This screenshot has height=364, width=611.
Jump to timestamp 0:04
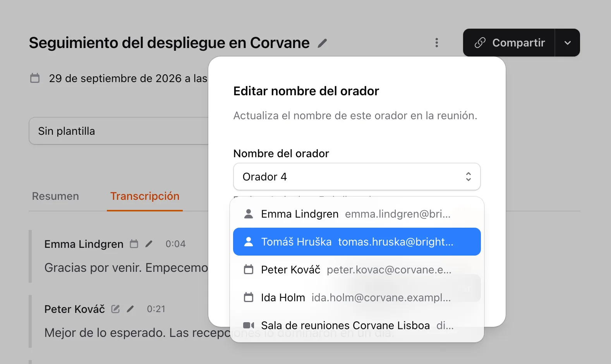click(175, 244)
